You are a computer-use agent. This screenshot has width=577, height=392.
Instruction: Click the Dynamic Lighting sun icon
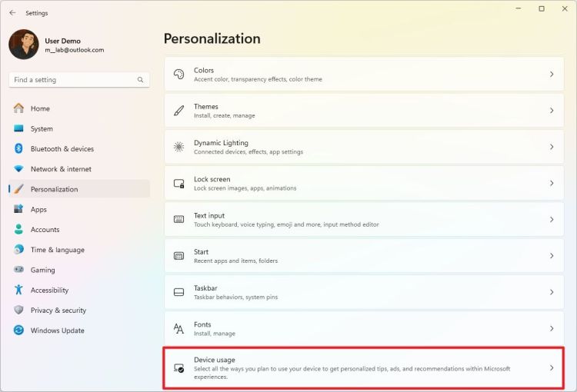tap(178, 147)
